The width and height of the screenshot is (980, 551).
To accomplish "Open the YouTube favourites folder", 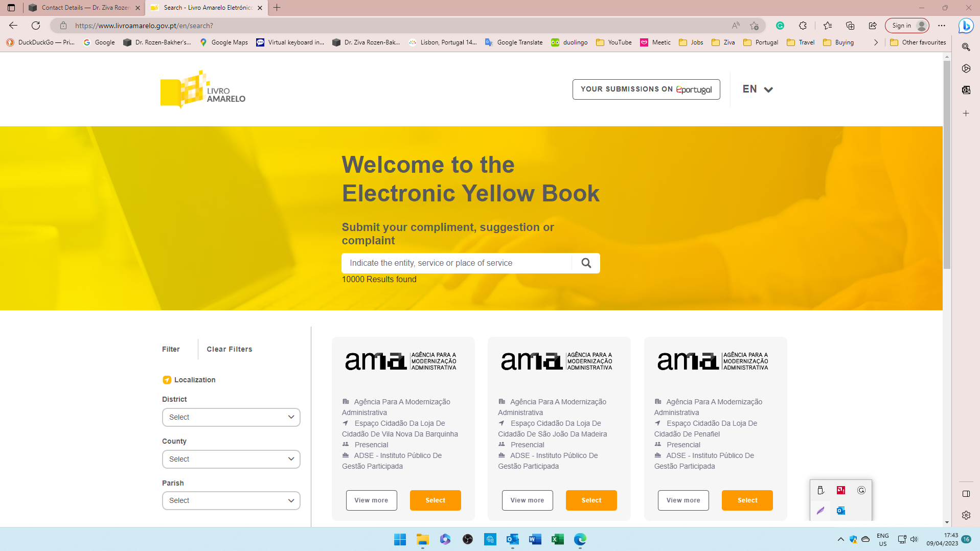I will click(x=614, y=42).
